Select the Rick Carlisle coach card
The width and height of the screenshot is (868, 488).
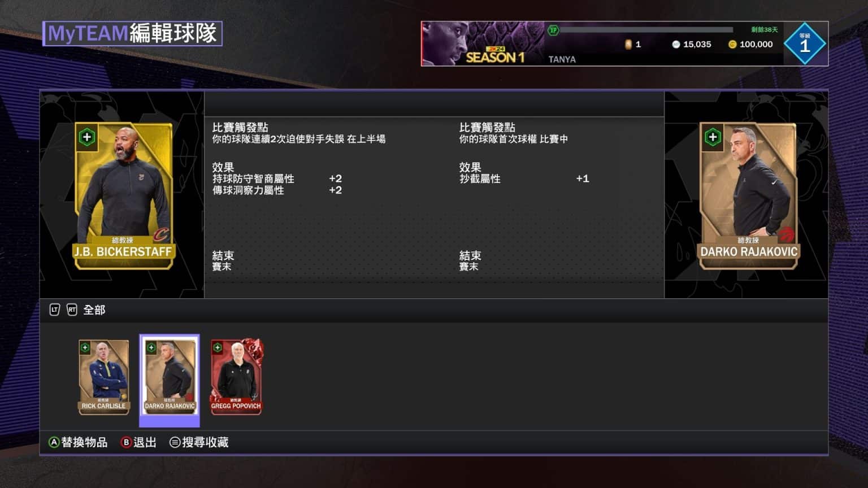pyautogui.click(x=104, y=377)
